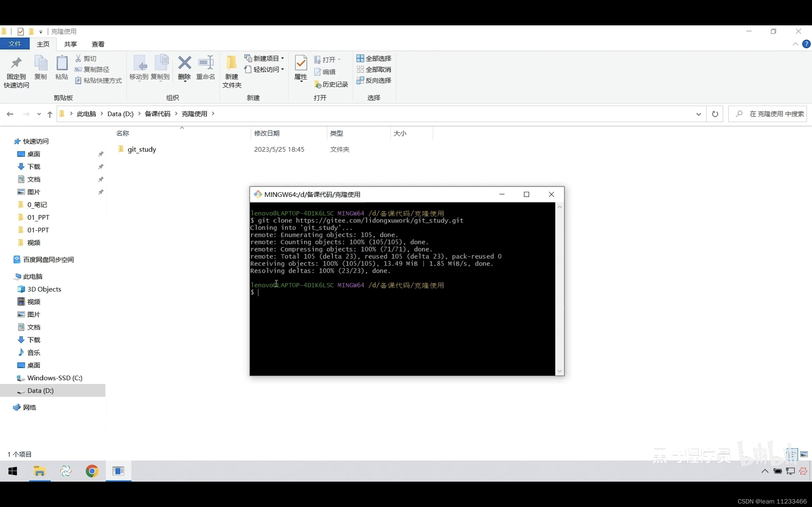Screen dimensions: 812x507
Task: Unpin 下载 from Quick access
Action: [101, 166]
